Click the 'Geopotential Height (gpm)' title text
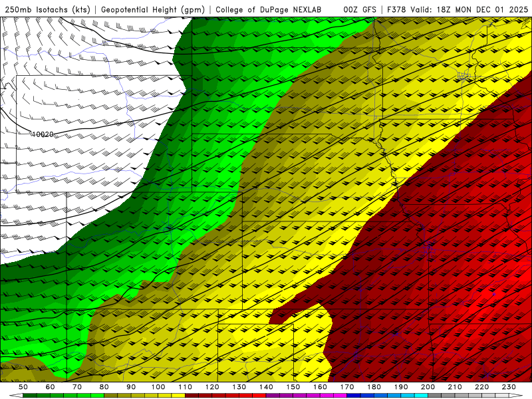Image resolution: width=532 pixels, height=399 pixels. click(153, 10)
